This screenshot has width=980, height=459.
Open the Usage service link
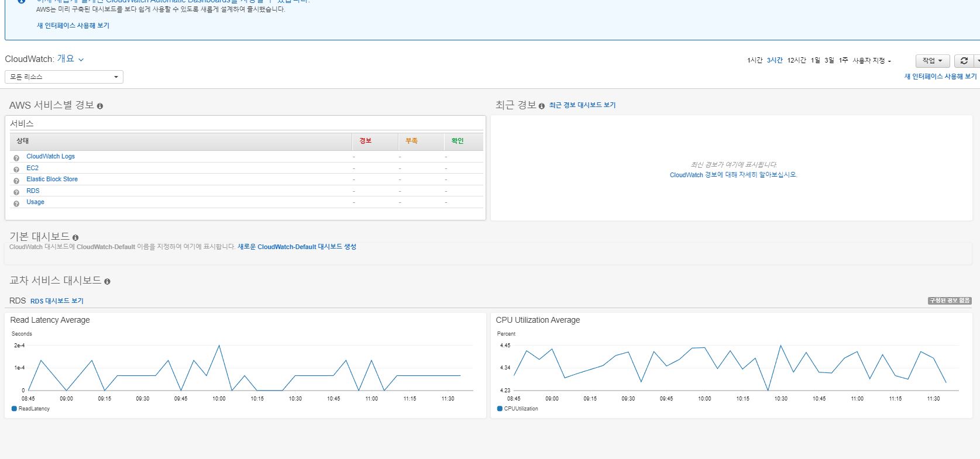pos(35,202)
